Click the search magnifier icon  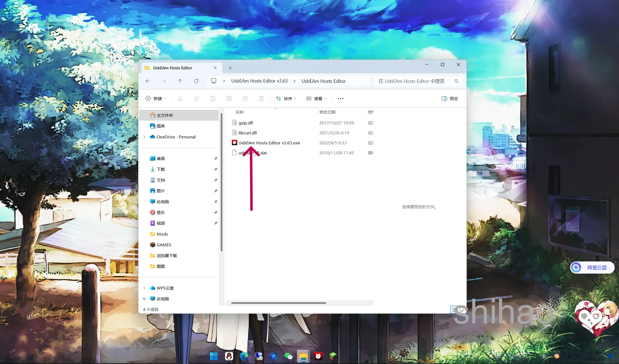tap(456, 81)
